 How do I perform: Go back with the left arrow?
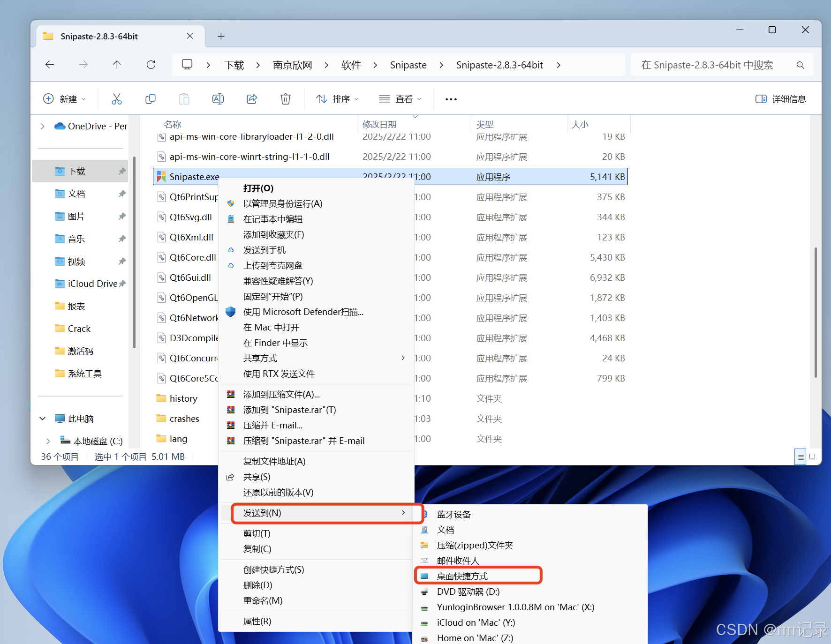pyautogui.click(x=50, y=65)
